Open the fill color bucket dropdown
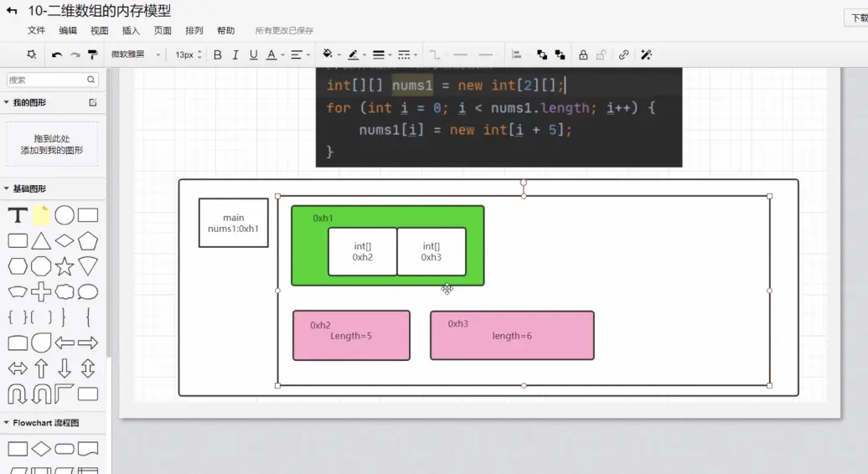This screenshot has width=868, height=474. click(331, 54)
